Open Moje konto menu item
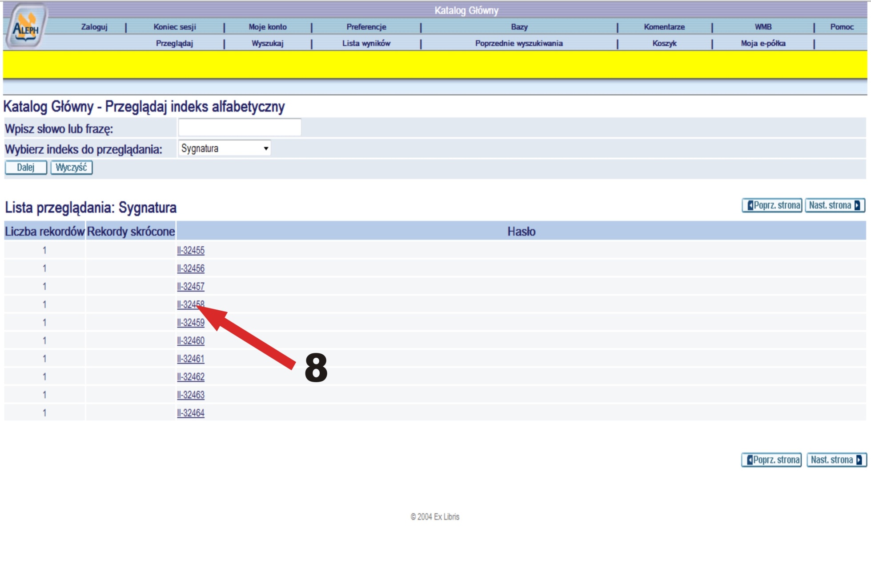Viewport: 871px width, 588px height. click(268, 27)
